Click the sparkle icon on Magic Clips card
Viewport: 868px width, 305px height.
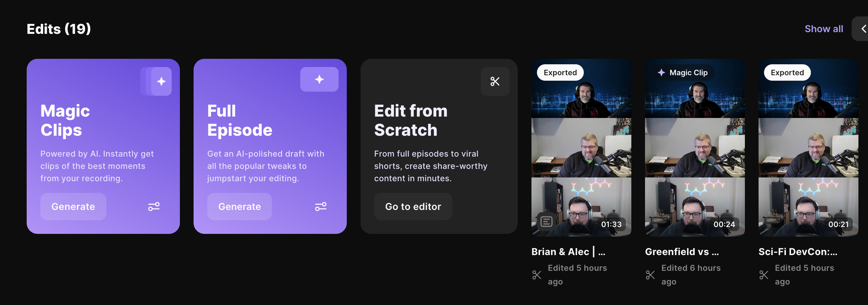pyautogui.click(x=161, y=81)
